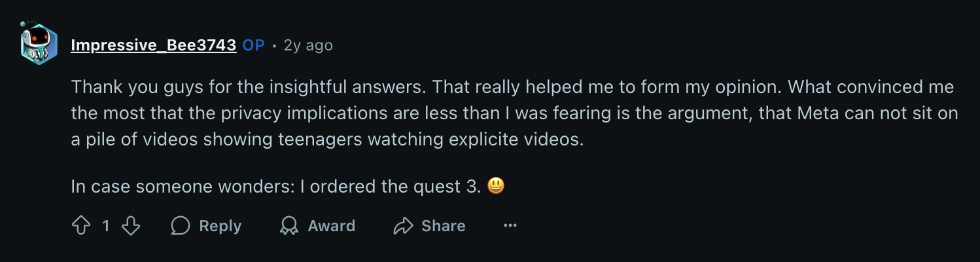Click the grinning face emoji
Image resolution: width=980 pixels, height=262 pixels.
(497, 187)
